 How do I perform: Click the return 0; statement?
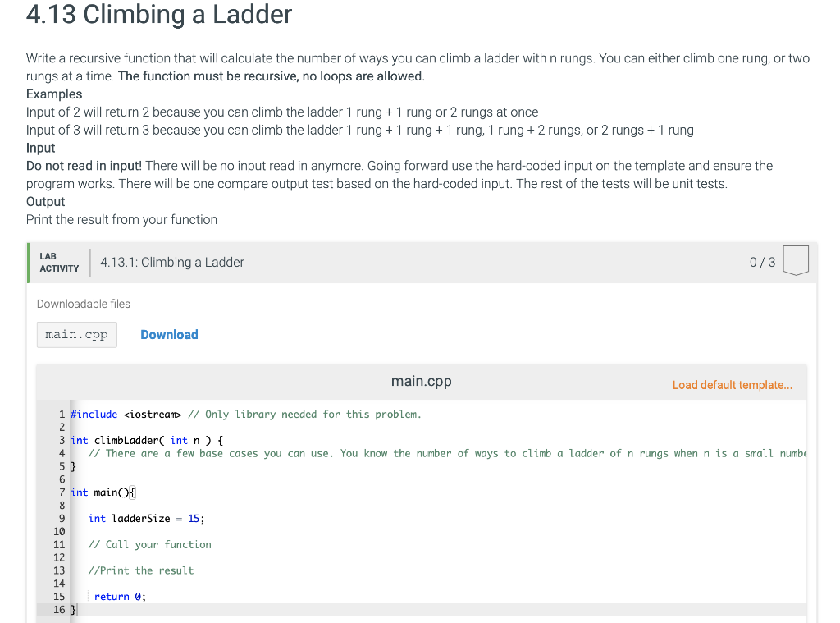pos(119,596)
